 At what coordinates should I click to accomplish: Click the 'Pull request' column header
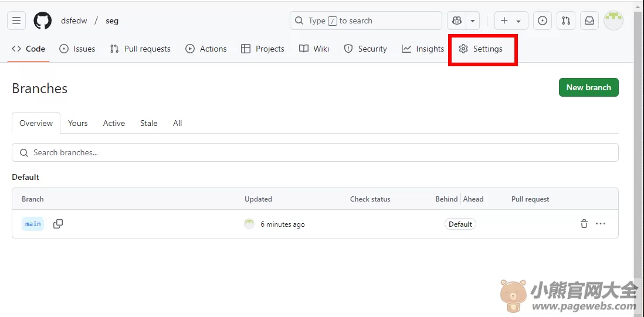tap(530, 199)
